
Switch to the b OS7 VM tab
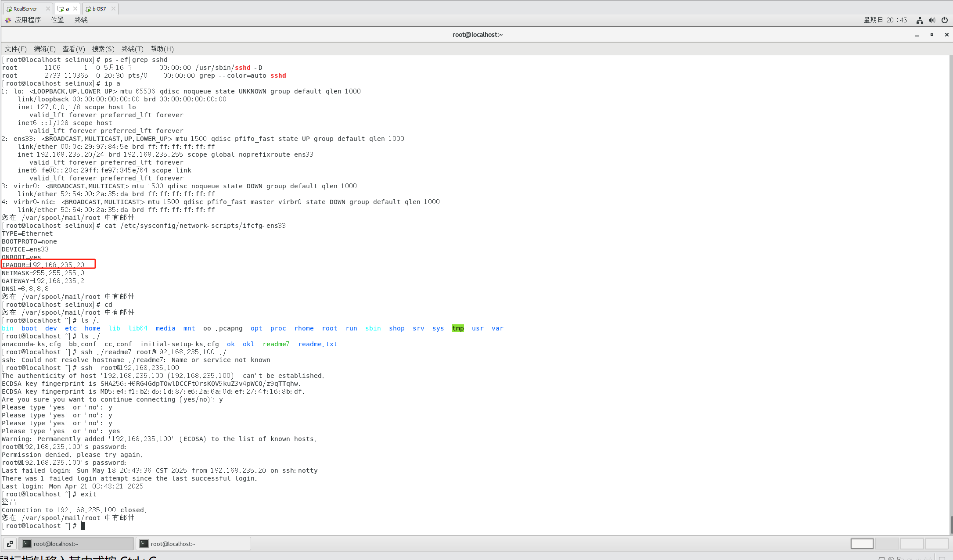99,9
